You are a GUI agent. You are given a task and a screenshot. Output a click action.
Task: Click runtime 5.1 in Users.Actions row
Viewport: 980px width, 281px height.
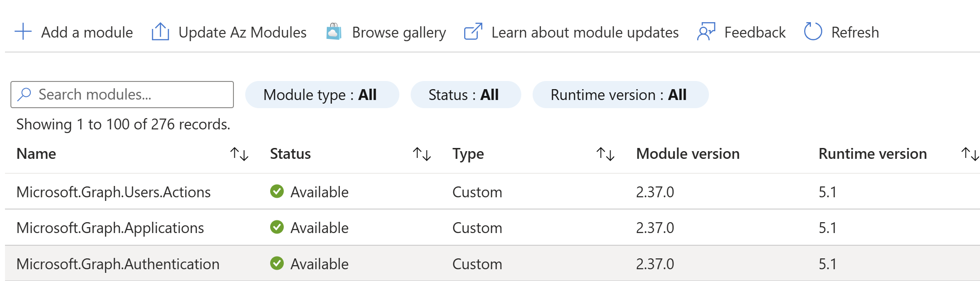coord(828,192)
